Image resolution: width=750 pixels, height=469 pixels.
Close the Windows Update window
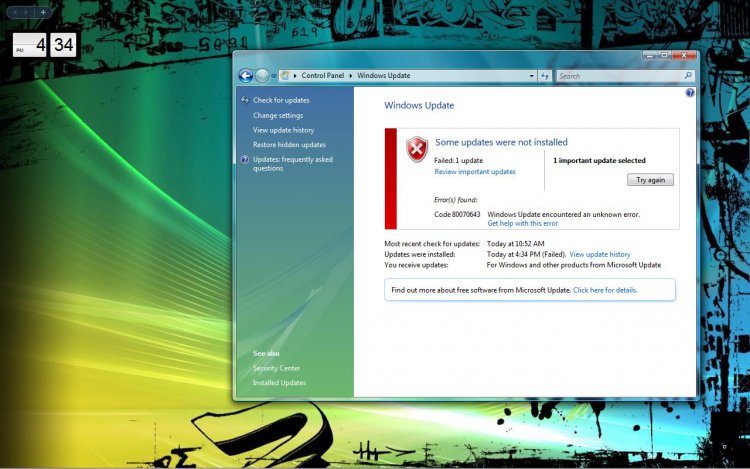[x=684, y=55]
